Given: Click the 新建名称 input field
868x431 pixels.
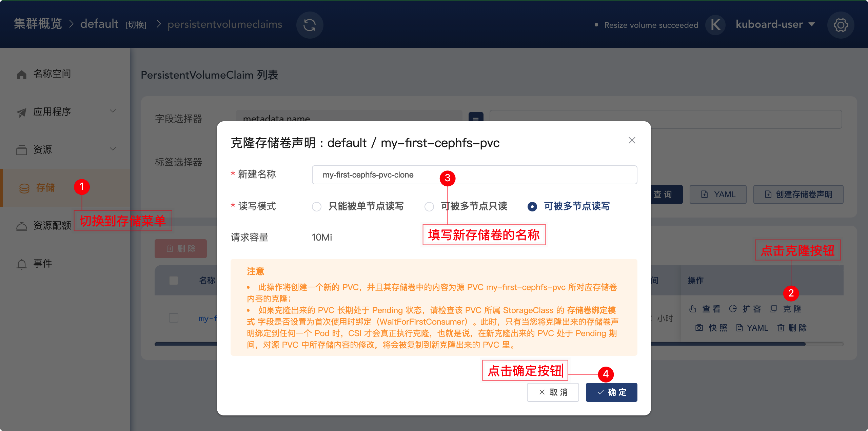Looking at the screenshot, I should (474, 175).
